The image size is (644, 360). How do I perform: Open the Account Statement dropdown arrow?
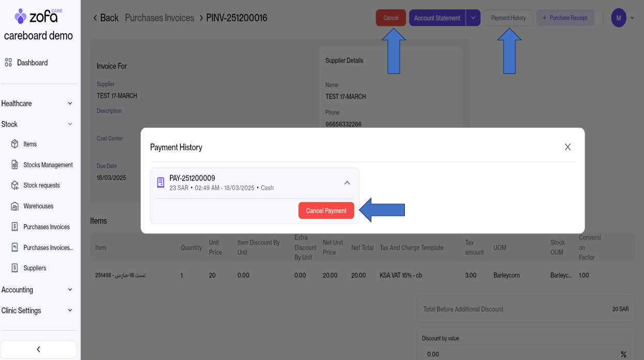(x=473, y=18)
